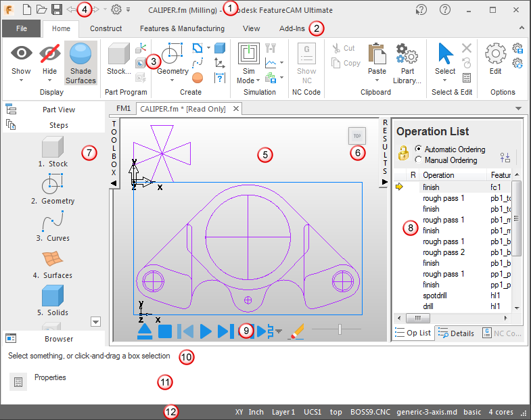This screenshot has height=420, width=531.
Task: Select step 1. Stock in Steps panel
Action: (53, 151)
